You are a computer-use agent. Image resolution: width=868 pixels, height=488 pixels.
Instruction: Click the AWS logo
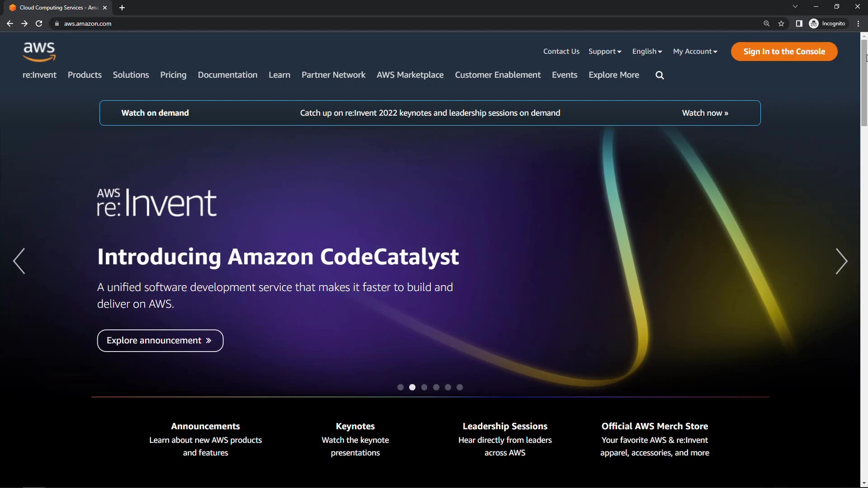[x=39, y=52]
